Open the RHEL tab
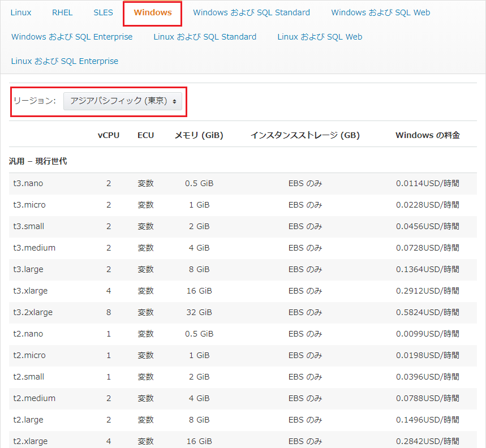The image size is (486, 448). pyautogui.click(x=62, y=12)
